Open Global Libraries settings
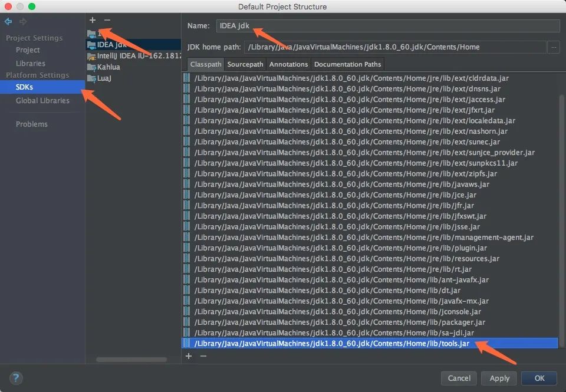 [42, 100]
